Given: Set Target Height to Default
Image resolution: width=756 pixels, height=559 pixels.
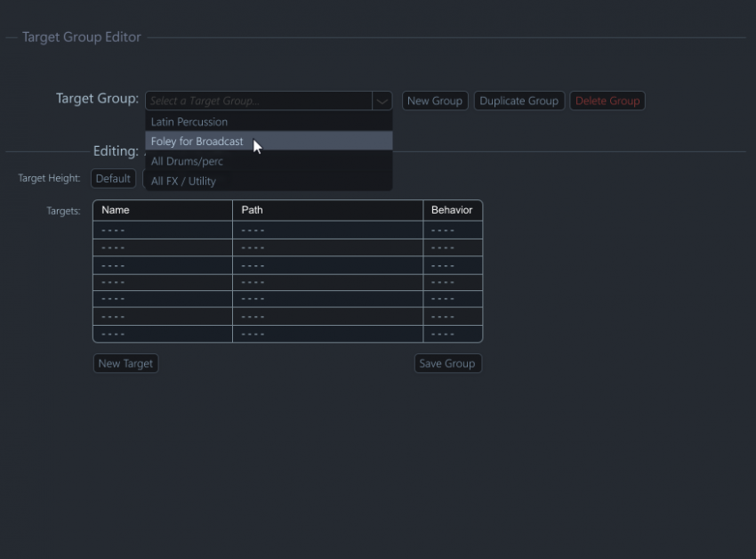Looking at the screenshot, I should pos(113,178).
